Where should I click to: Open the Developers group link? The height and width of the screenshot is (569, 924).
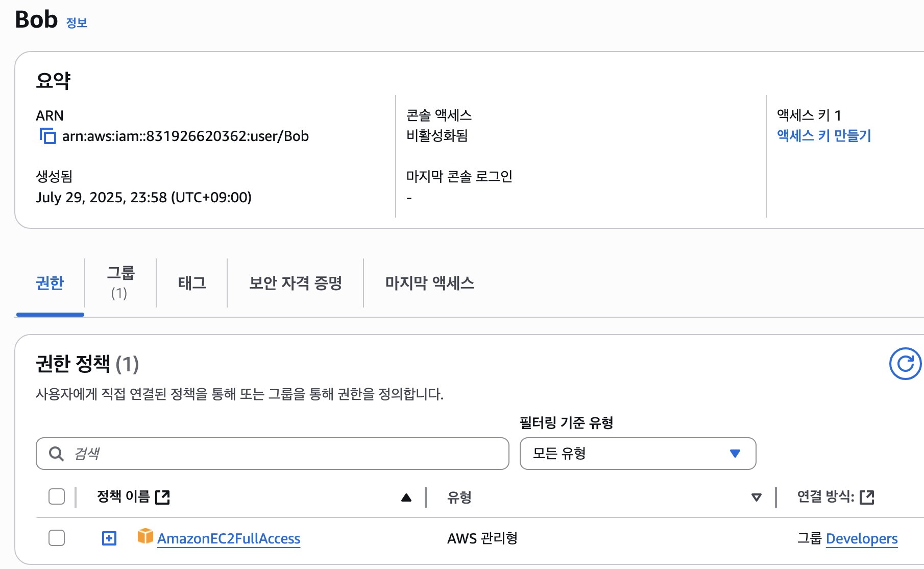pos(862,538)
